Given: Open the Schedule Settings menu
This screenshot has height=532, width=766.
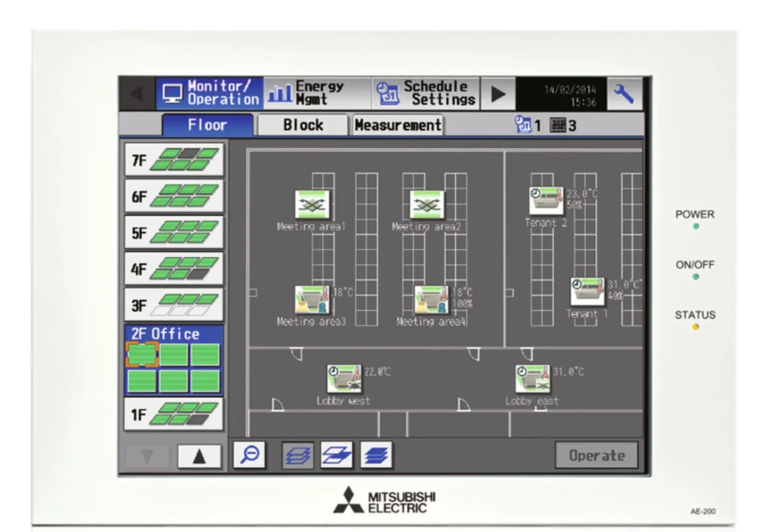Looking at the screenshot, I should click(426, 94).
